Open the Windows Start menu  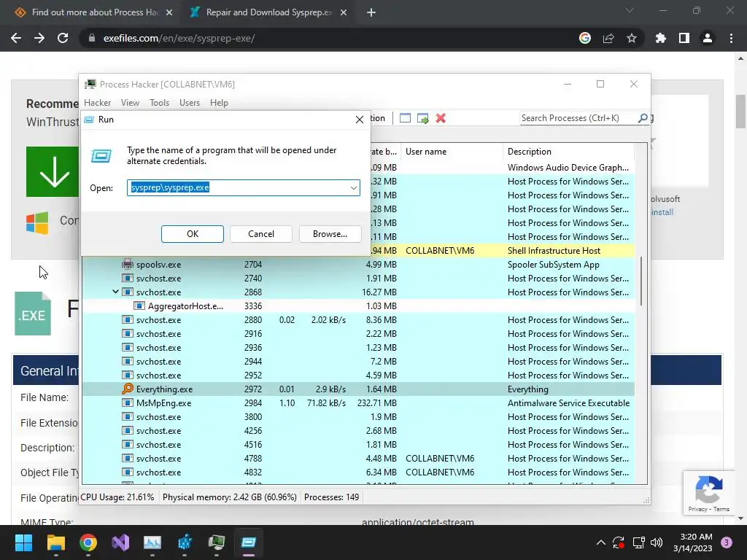click(x=23, y=542)
